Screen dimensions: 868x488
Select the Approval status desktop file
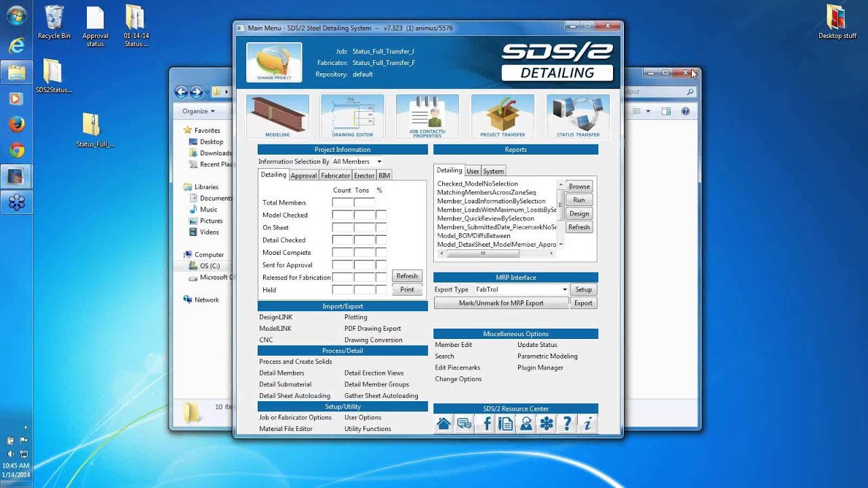96,26
